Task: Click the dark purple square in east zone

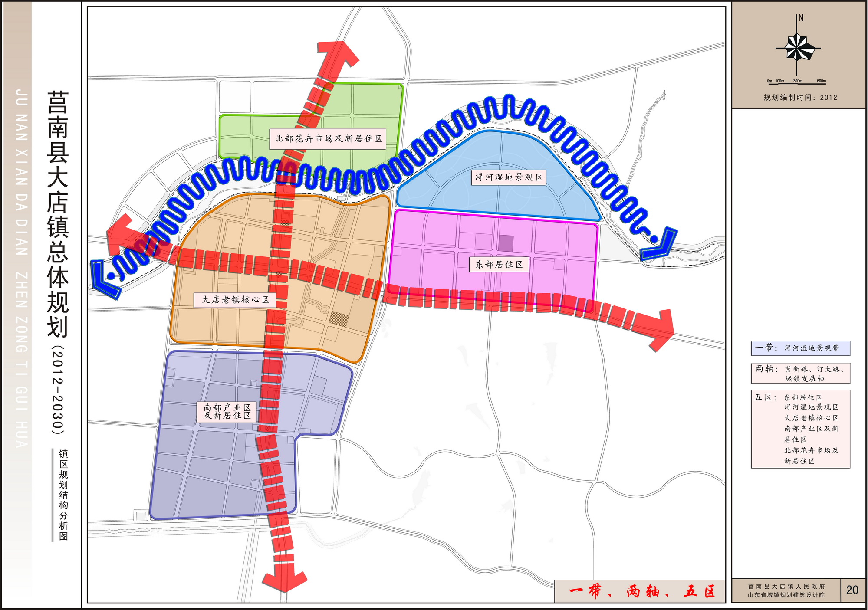Action: point(506,243)
